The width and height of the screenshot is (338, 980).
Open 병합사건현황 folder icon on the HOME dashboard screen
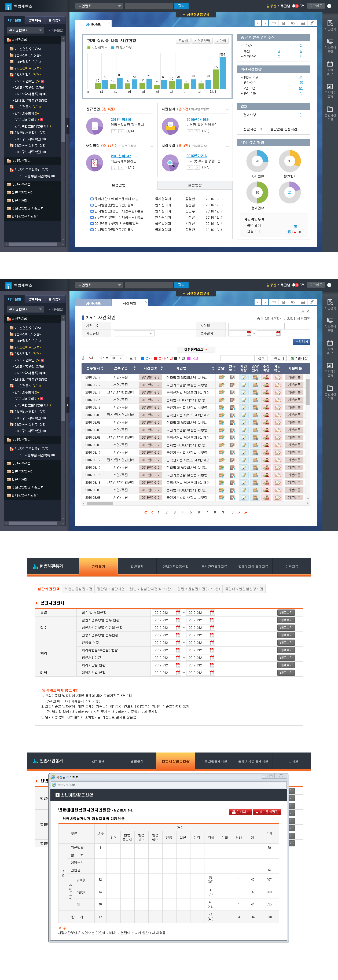click(330, 109)
